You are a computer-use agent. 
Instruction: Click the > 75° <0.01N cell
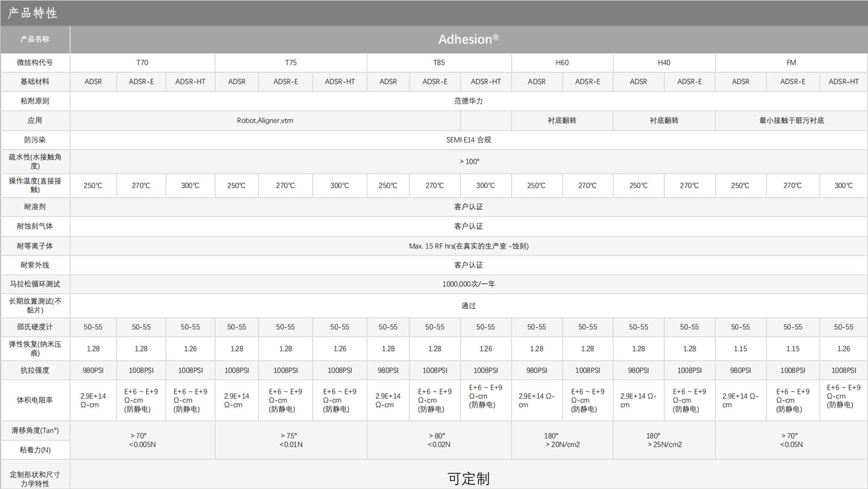click(291, 440)
